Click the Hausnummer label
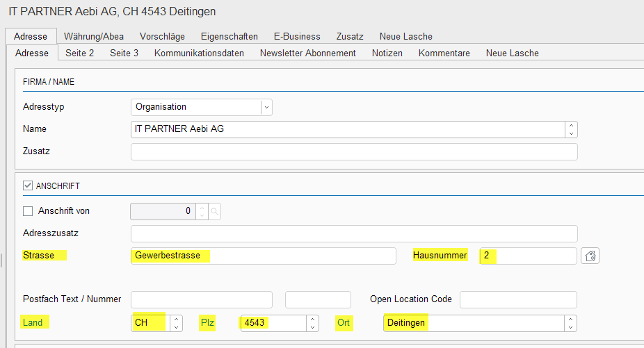Viewport: 644px width, 348px height. click(440, 255)
